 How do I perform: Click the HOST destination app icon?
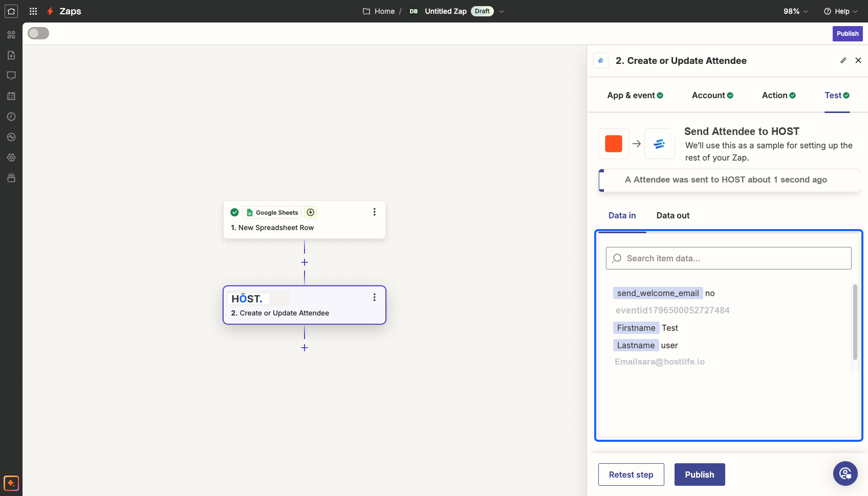(x=659, y=144)
